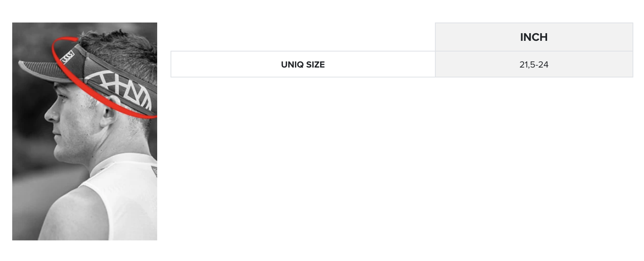644x261 pixels.
Task: Click the man's ear in the photo
Action: [108, 111]
